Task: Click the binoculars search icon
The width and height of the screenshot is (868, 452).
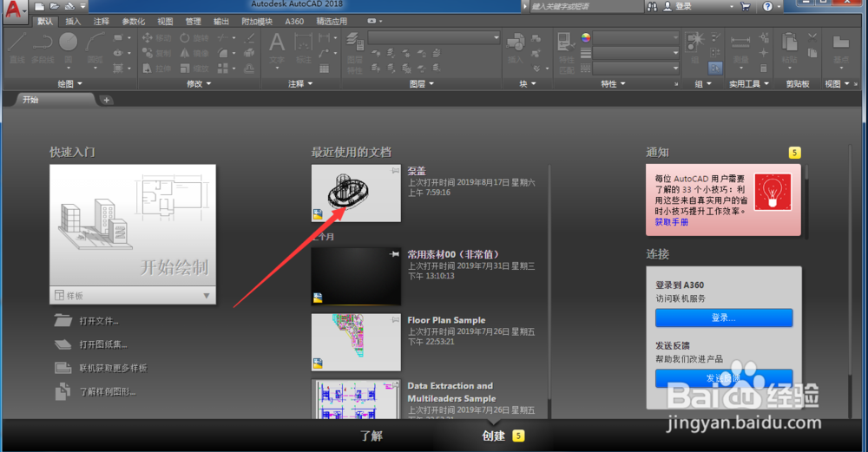Action: [652, 7]
